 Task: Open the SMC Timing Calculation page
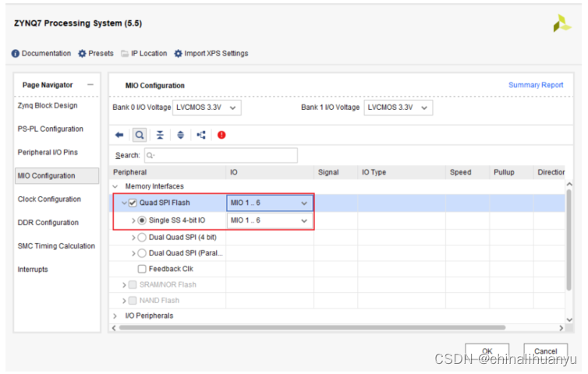[x=56, y=246]
